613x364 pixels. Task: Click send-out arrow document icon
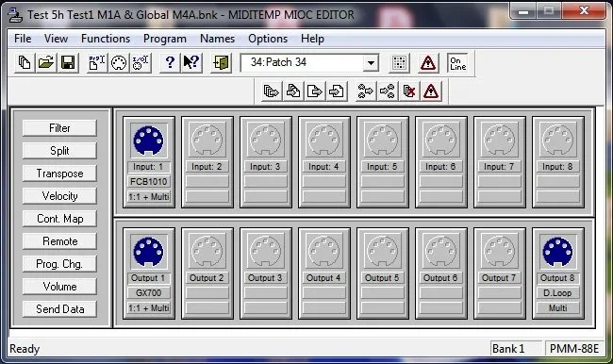coord(315,91)
